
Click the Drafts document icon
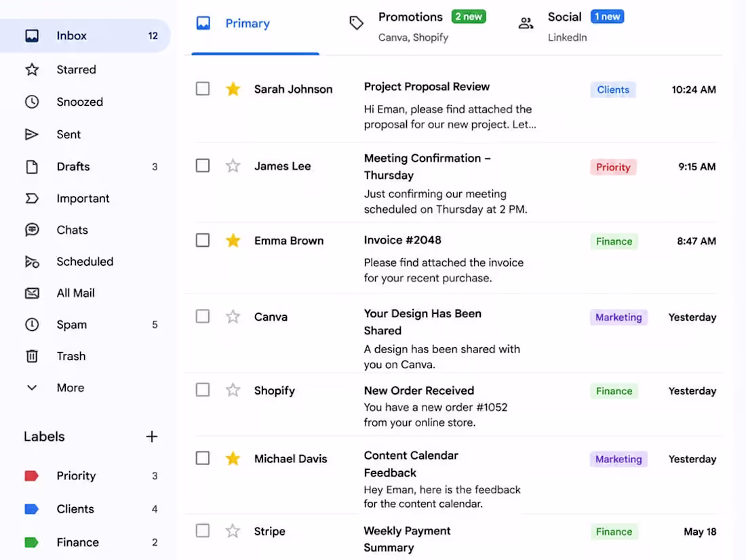32,167
